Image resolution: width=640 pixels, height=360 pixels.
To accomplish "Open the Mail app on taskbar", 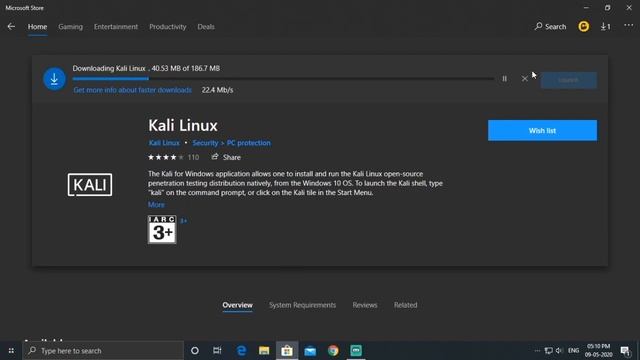I will pyautogui.click(x=310, y=351).
